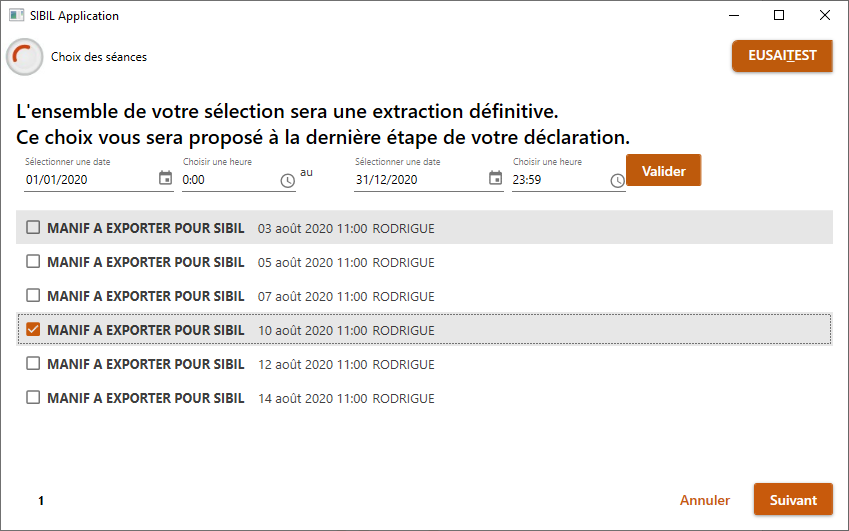849x531 pixels.
Task: Click the Valider button
Action: coord(663,171)
